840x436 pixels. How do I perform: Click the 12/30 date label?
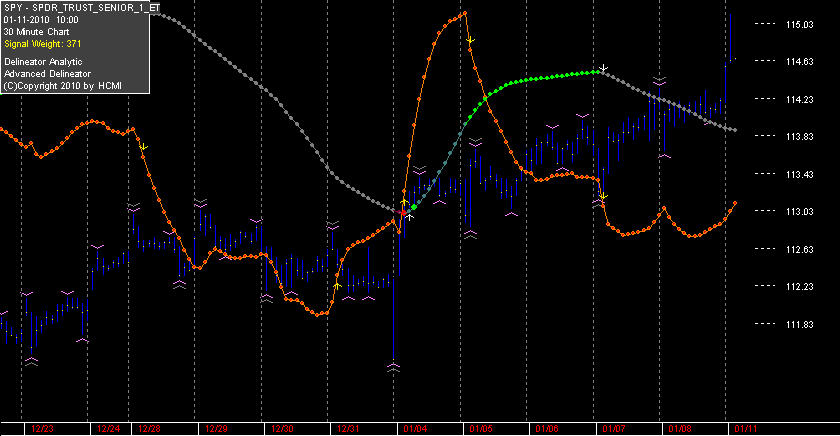[x=282, y=429]
